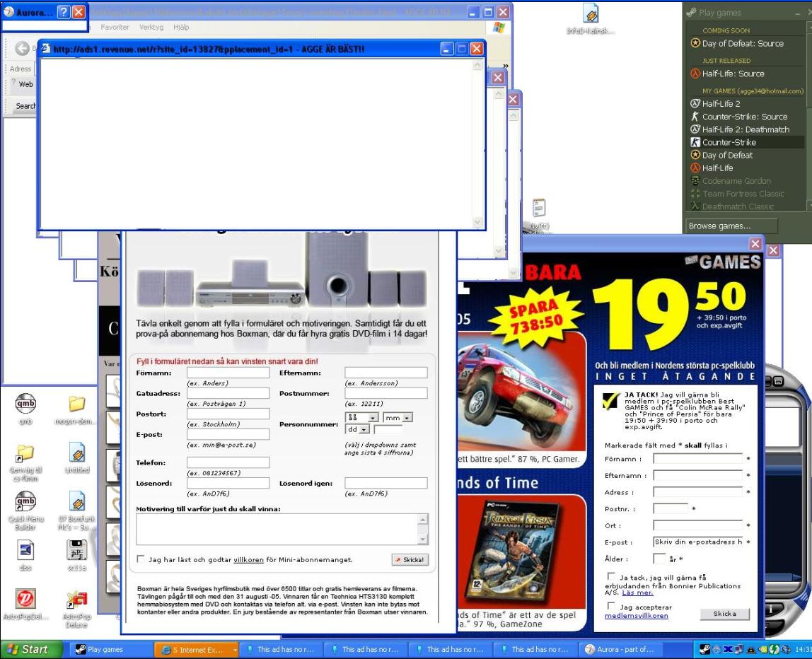Screen dimensions: 812x659
Task: Expand the mm month dropdown
Action: coord(398,417)
